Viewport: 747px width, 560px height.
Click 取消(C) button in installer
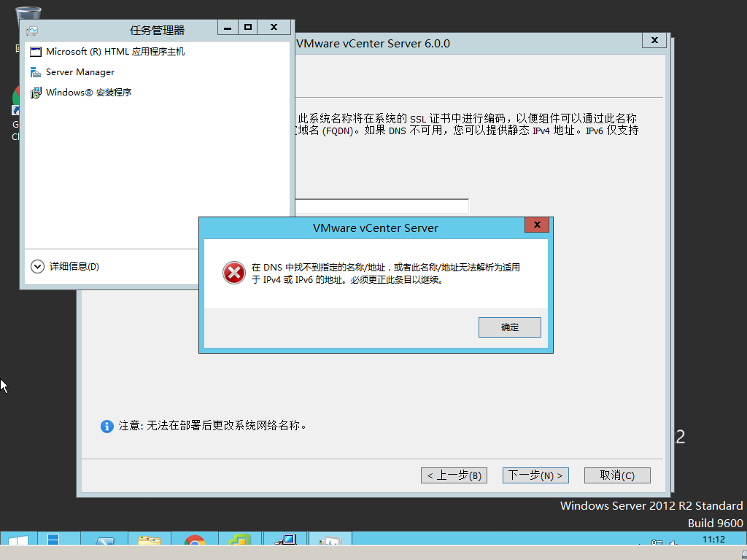[x=617, y=475]
